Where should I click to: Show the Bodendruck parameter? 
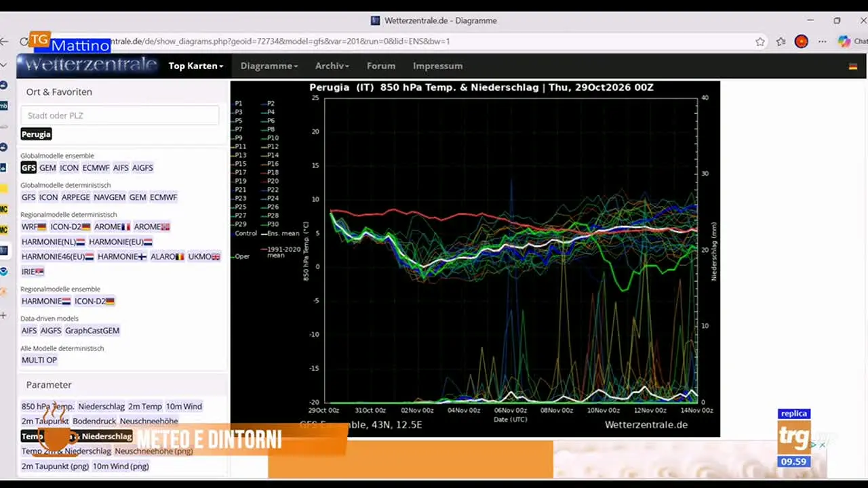tap(94, 422)
